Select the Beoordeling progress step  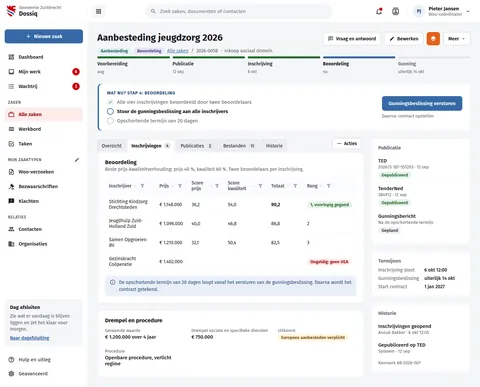pos(359,66)
